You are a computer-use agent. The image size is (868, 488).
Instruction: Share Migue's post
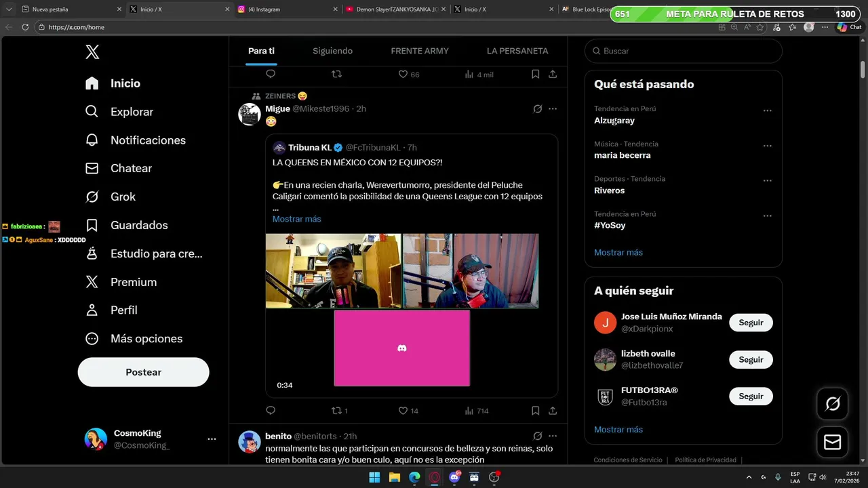(x=553, y=411)
